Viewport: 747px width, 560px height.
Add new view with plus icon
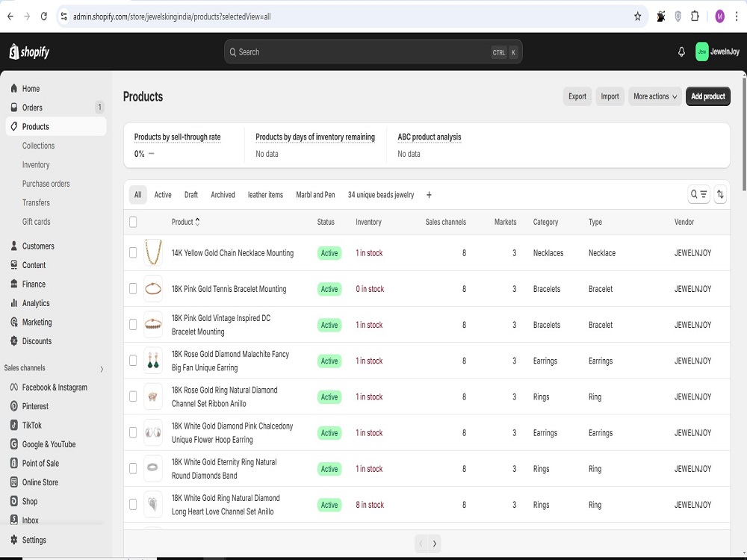pyautogui.click(x=429, y=195)
